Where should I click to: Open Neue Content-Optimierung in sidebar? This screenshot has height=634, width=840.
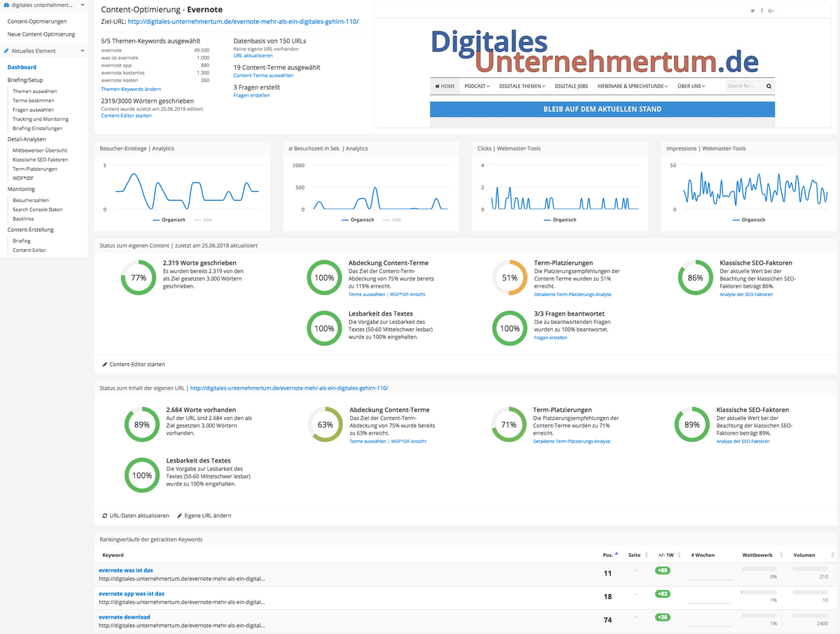pos(41,34)
